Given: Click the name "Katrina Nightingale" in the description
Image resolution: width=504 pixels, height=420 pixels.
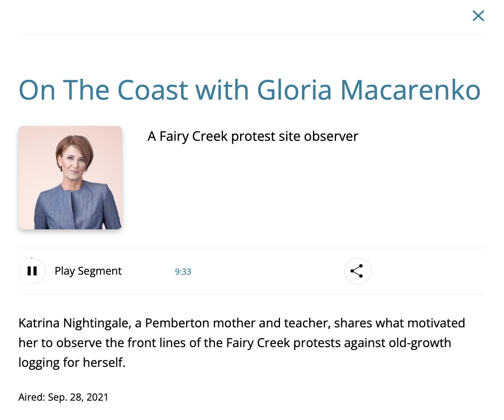Looking at the screenshot, I should click(73, 323).
